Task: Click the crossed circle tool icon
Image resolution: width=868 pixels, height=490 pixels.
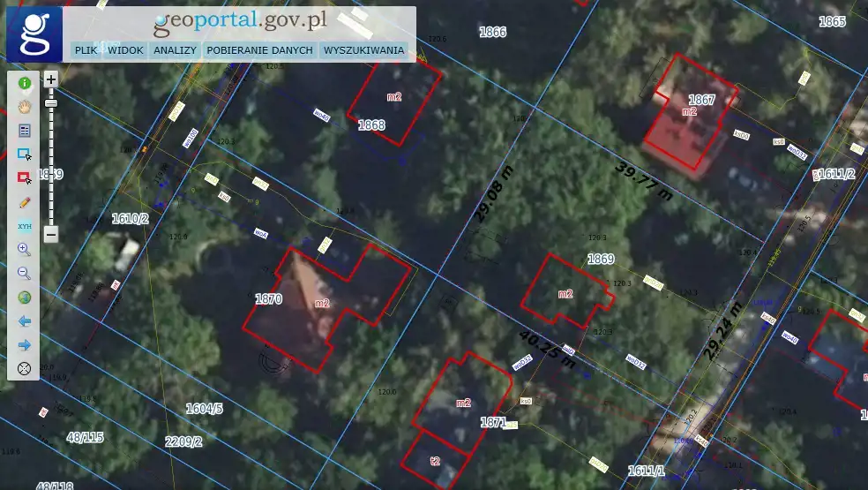Action: (x=25, y=368)
